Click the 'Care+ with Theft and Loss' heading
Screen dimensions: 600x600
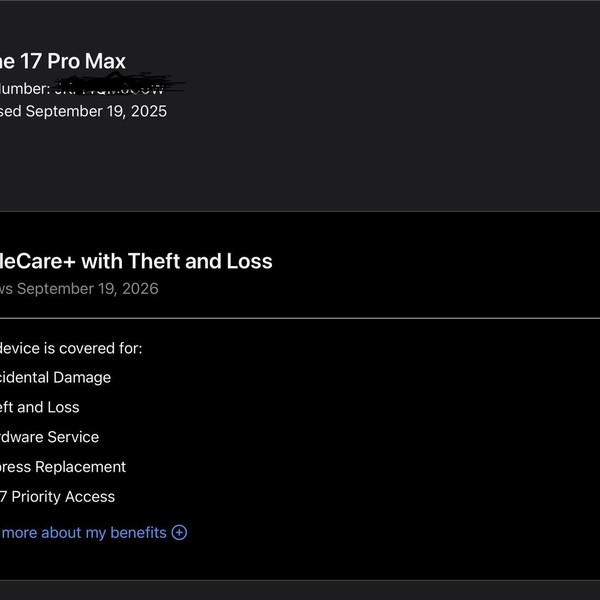(x=136, y=261)
